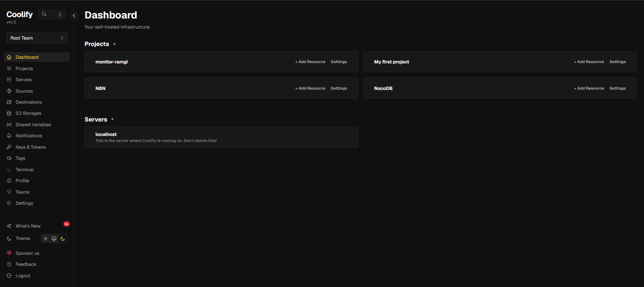Click the What's New sparkle icon
Screen dimensions: 644x287
(x=9, y=226)
